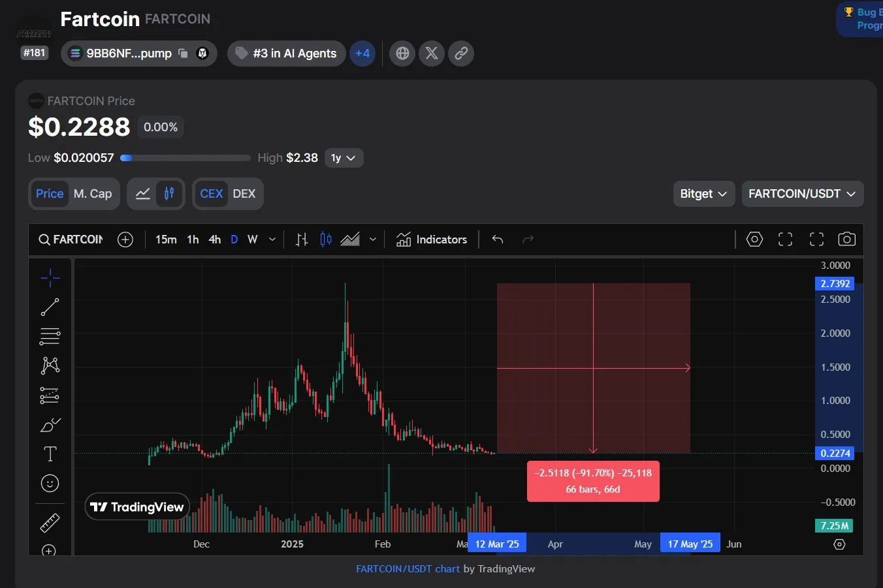Viewport: 883px width, 588px height.
Task: Select the trend line drawing tool
Action: 50,307
